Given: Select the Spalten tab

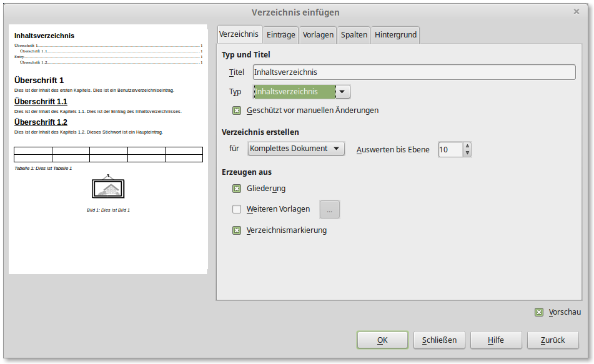Looking at the screenshot, I should tap(354, 35).
